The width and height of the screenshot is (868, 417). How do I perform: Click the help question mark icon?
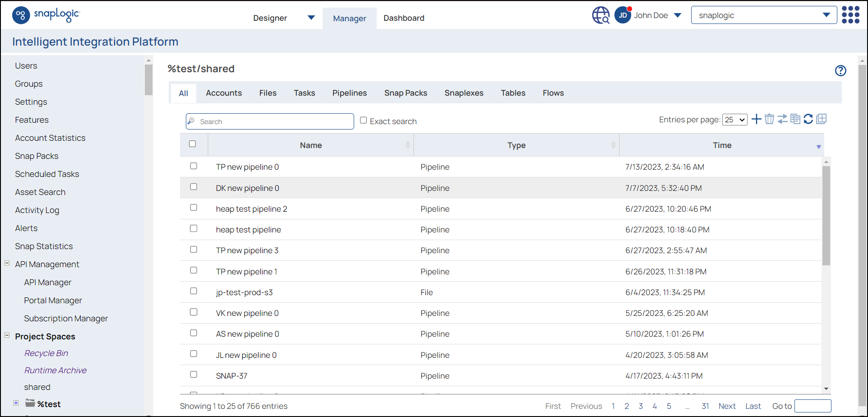pyautogui.click(x=840, y=71)
